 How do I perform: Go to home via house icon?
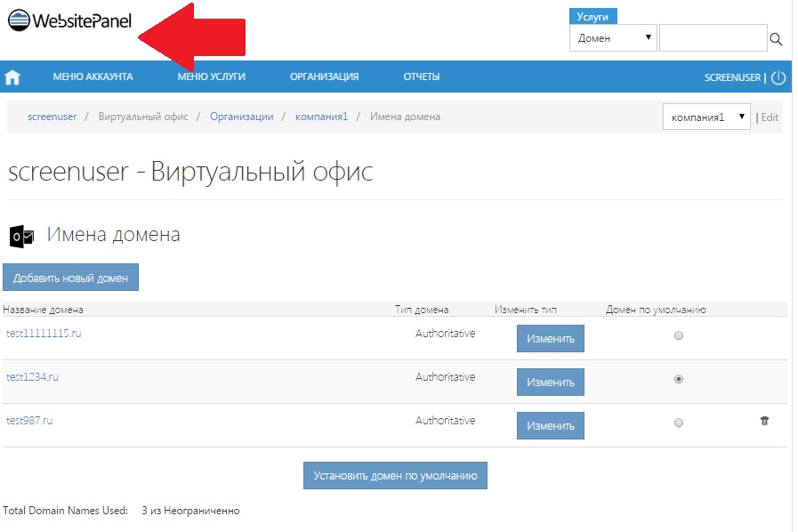click(12, 77)
